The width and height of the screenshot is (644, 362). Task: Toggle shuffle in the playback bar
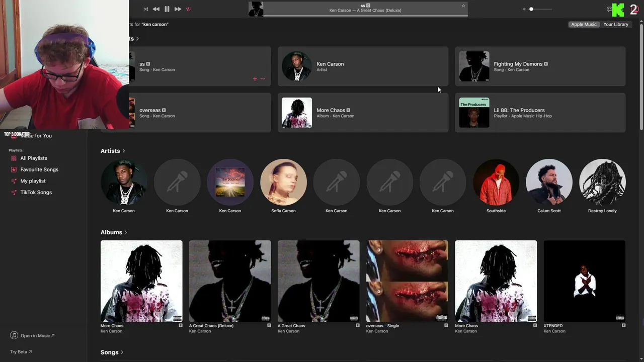click(145, 9)
